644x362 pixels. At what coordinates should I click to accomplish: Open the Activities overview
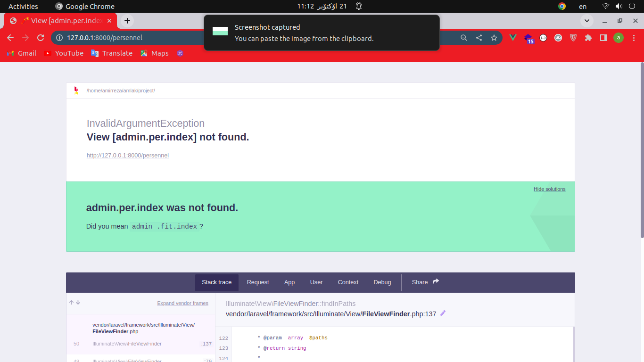pyautogui.click(x=23, y=6)
